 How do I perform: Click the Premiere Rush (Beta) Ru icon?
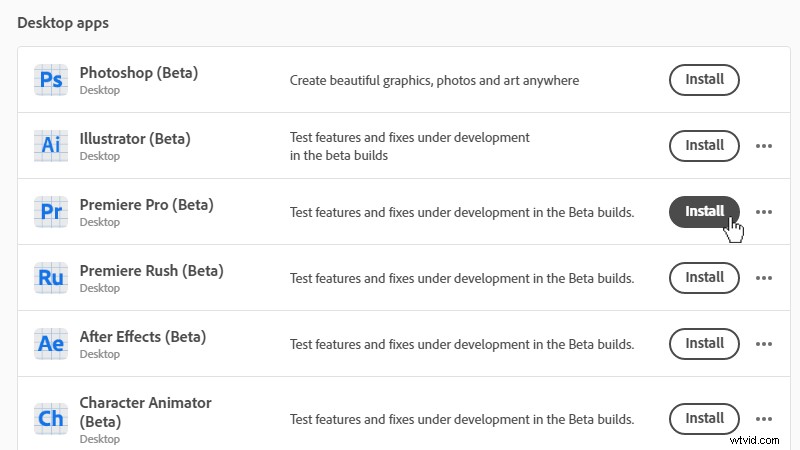(51, 278)
